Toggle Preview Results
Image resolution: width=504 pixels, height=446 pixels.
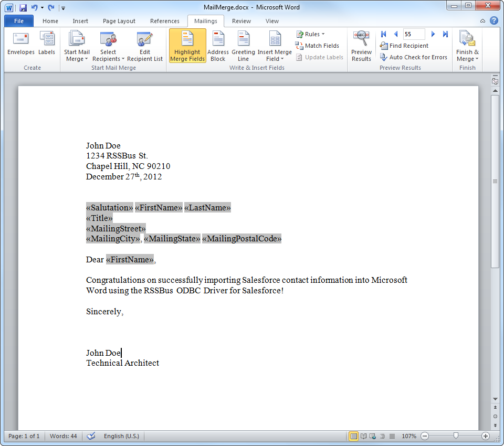click(361, 46)
